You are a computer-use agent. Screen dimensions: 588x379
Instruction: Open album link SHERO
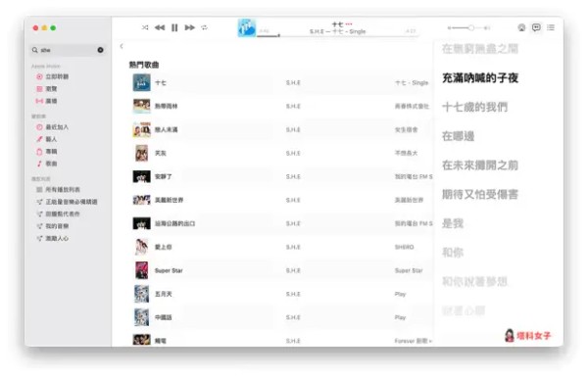point(404,247)
